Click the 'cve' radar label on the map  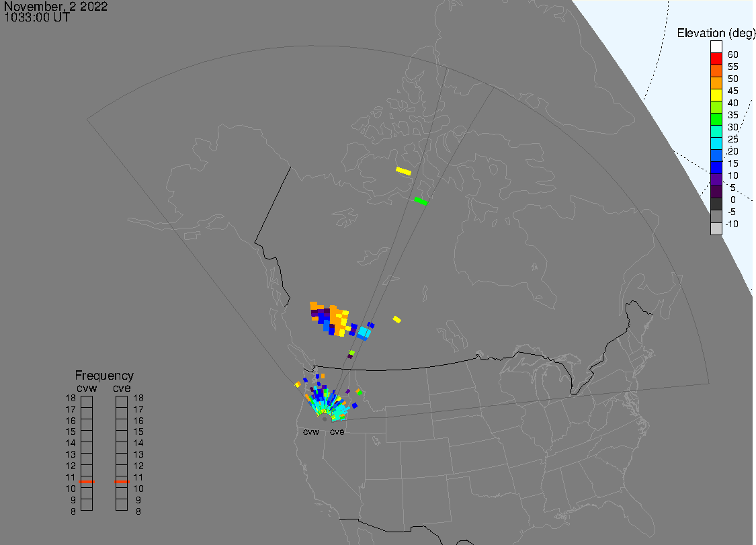(337, 431)
